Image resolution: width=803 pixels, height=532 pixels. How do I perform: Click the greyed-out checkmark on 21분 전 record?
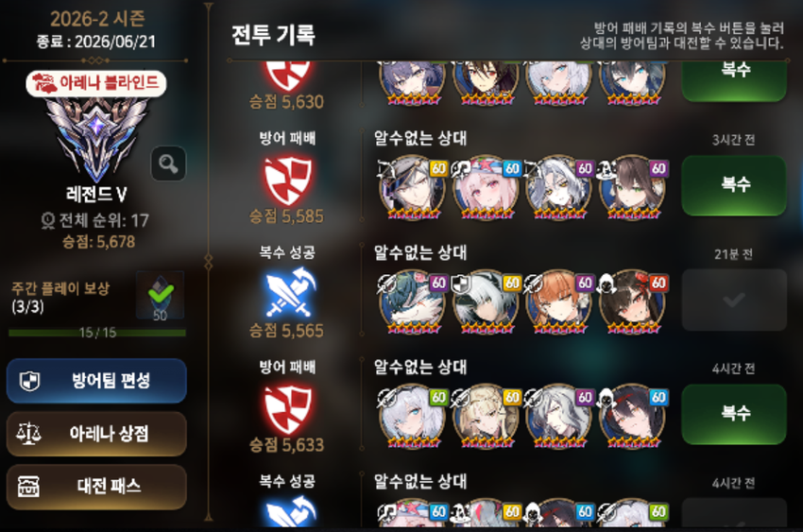point(734,300)
